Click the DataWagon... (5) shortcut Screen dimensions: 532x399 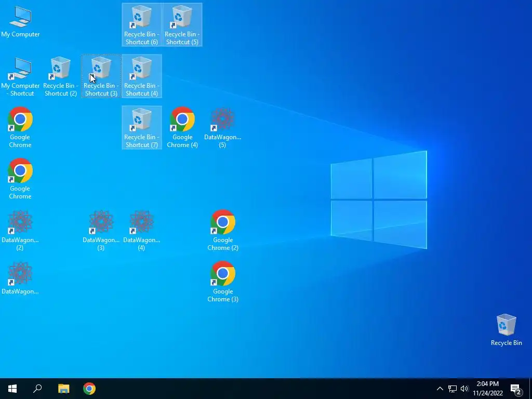click(222, 127)
